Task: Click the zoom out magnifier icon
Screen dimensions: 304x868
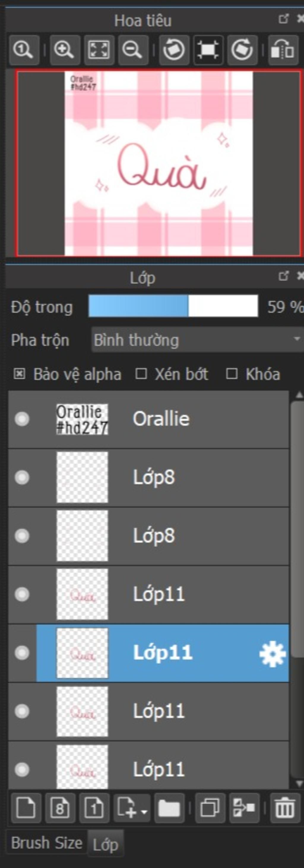Action: (132, 50)
